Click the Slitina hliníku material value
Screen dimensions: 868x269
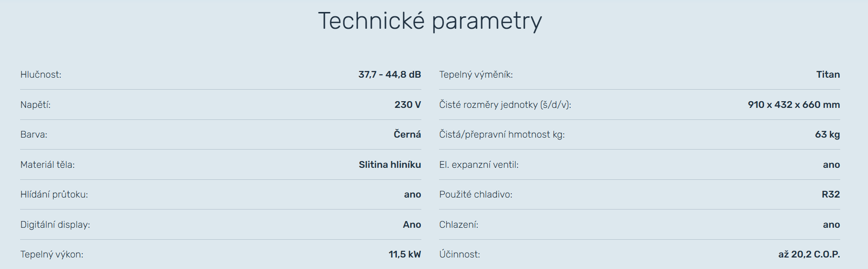click(390, 164)
